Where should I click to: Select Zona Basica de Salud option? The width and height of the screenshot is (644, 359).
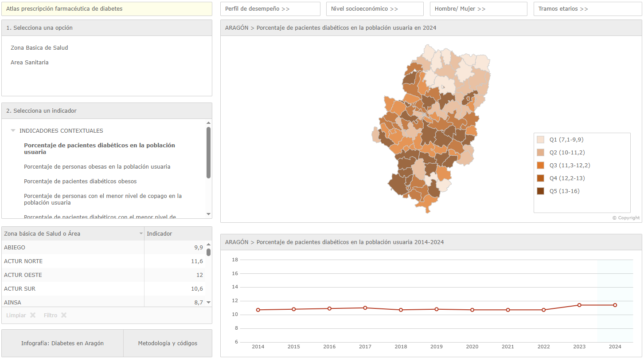[x=39, y=48]
